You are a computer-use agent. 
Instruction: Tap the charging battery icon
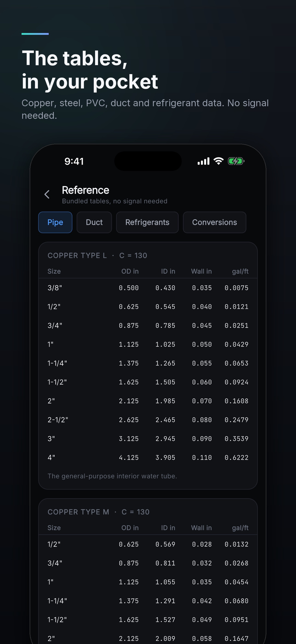tap(236, 161)
